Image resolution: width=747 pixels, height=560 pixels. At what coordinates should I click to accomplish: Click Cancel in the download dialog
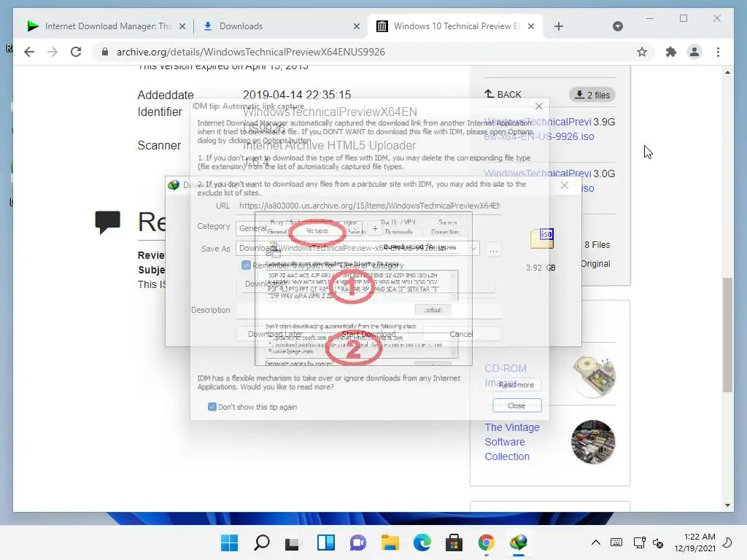(461, 334)
